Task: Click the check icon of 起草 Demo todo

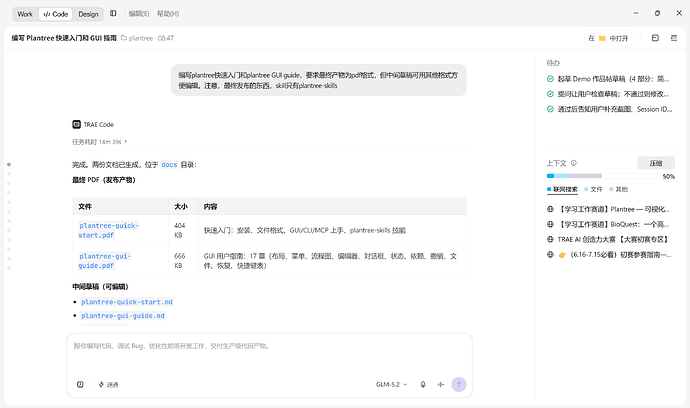Action: (550, 79)
